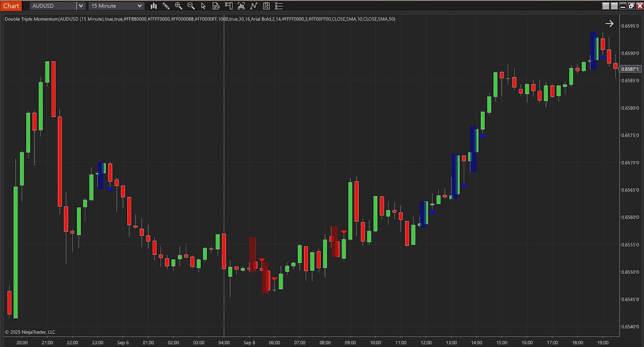Open chart Properties from the toolbar
The width and height of the screenshot is (644, 347).
[280, 6]
